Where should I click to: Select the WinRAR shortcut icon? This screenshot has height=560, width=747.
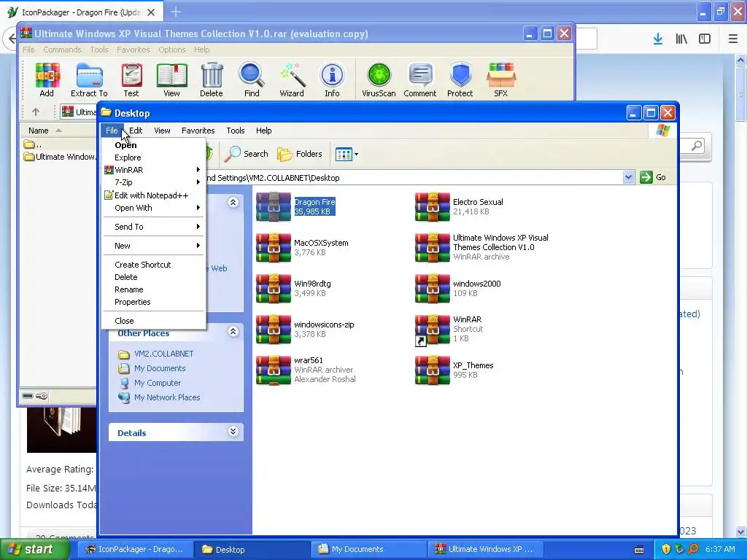[x=432, y=329]
